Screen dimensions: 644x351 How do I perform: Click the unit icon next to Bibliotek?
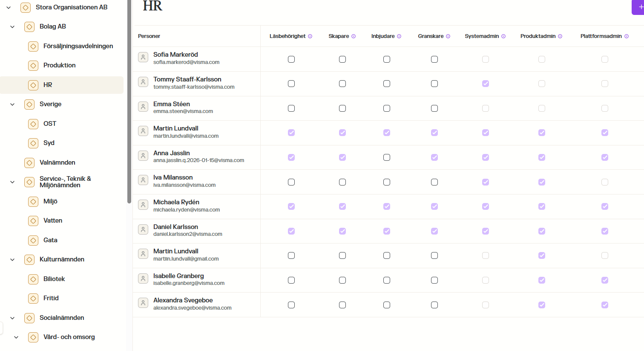pyautogui.click(x=33, y=279)
